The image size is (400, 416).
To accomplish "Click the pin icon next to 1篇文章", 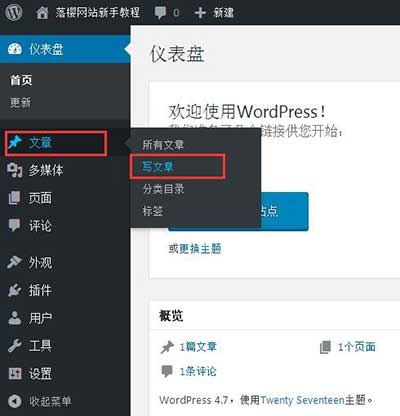I will 167,347.
